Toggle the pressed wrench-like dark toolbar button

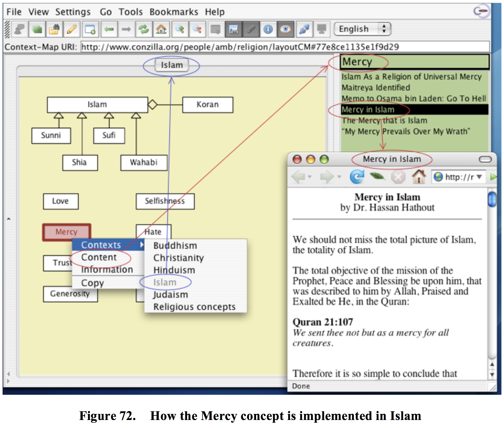click(251, 29)
